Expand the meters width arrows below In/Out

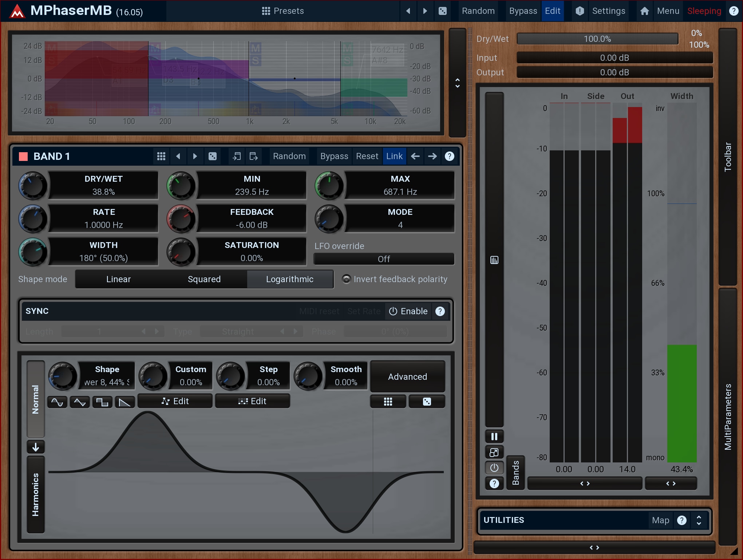click(x=585, y=484)
